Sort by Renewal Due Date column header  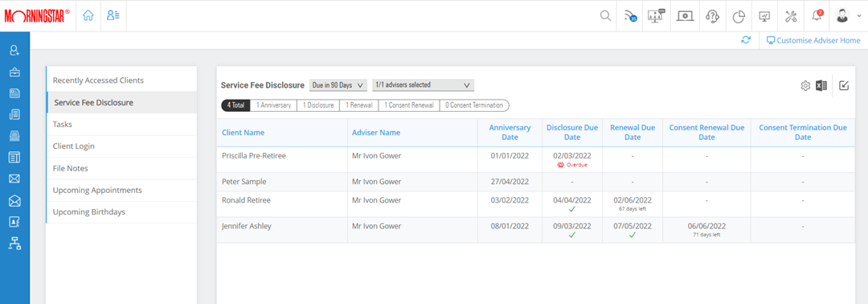click(x=633, y=133)
